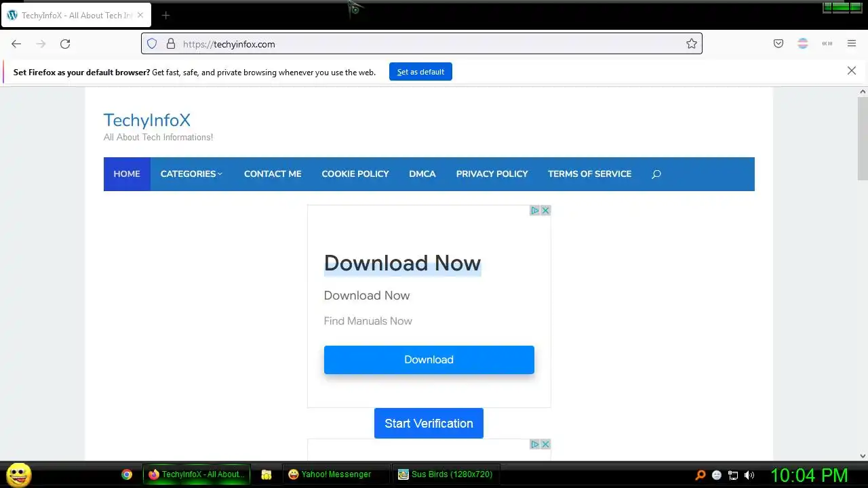Open the PRIVACY POLICY page
This screenshot has height=488, width=868.
[x=492, y=174]
